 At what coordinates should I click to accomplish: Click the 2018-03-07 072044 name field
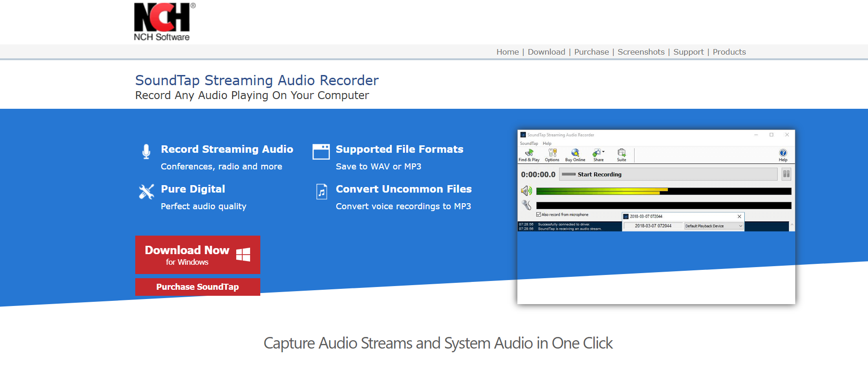point(653,226)
